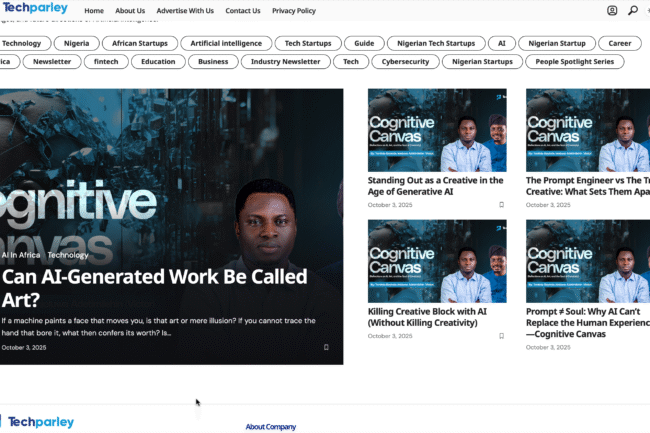Click the People Spotlight Series tag

point(574,62)
